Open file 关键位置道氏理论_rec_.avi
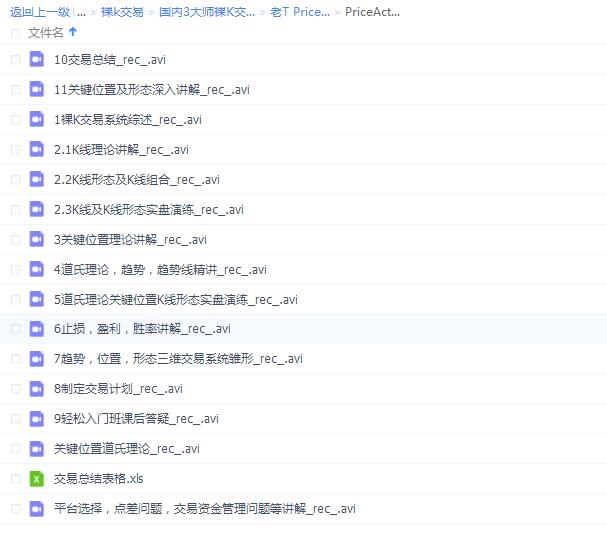This screenshot has height=534, width=607. (x=127, y=449)
